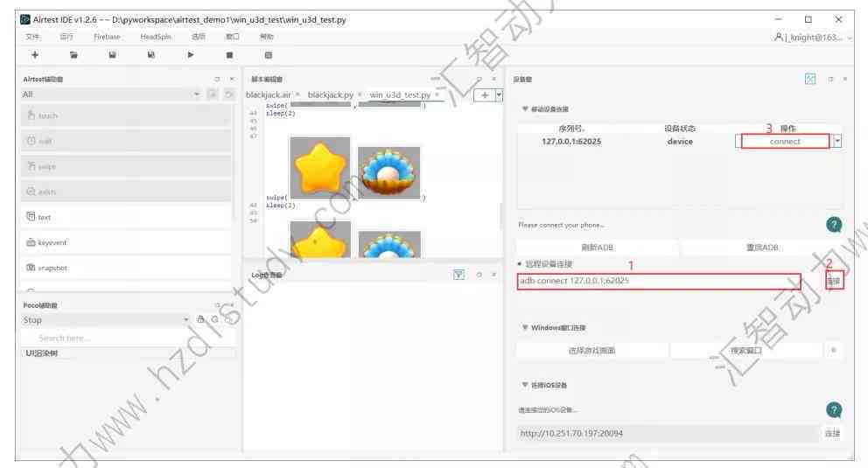Screen dimensions: 868x468
Task: Select the exists command
Action: tap(126, 192)
